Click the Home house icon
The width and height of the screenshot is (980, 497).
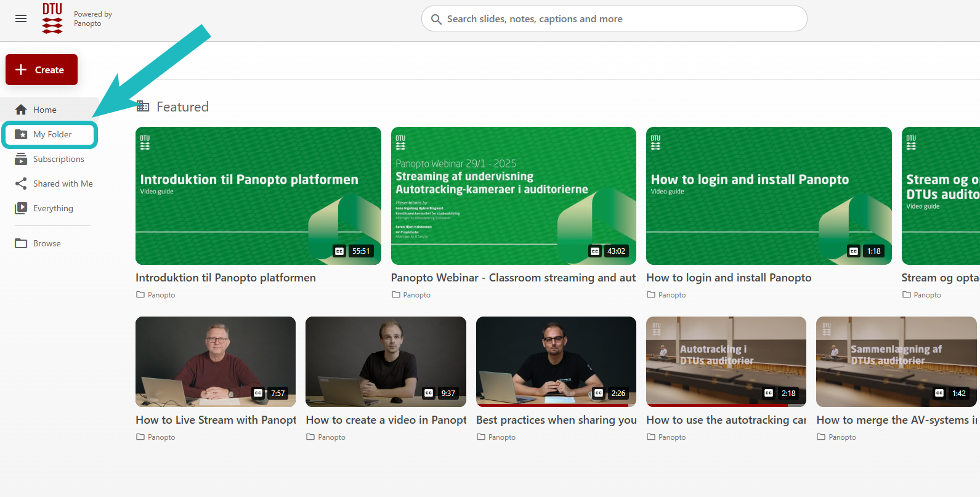pos(21,110)
